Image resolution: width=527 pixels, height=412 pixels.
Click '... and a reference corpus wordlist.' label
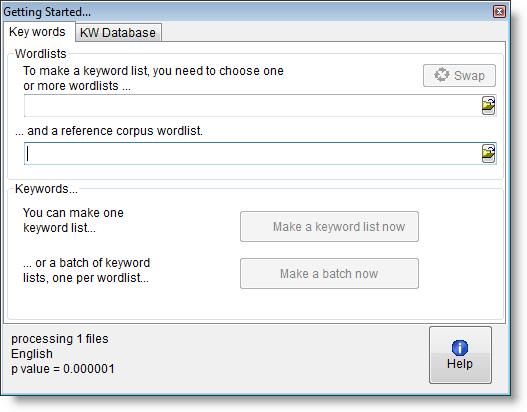tap(109, 131)
